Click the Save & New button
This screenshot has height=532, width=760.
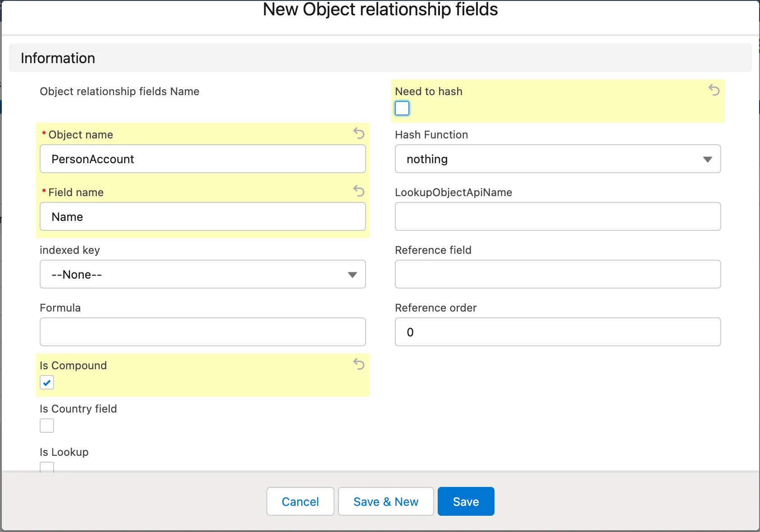point(386,501)
